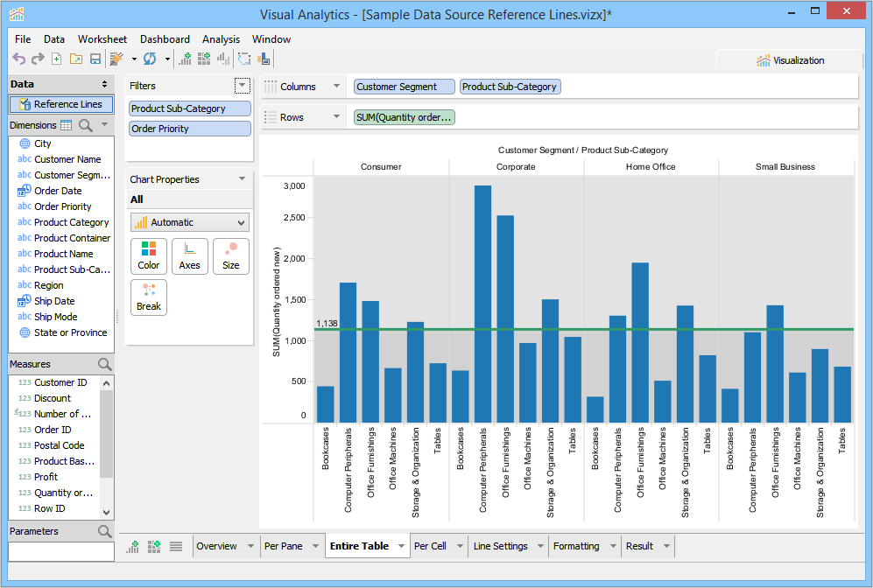873x588 pixels.
Task: Search dimensions with magnifier icon
Action: tap(86, 125)
